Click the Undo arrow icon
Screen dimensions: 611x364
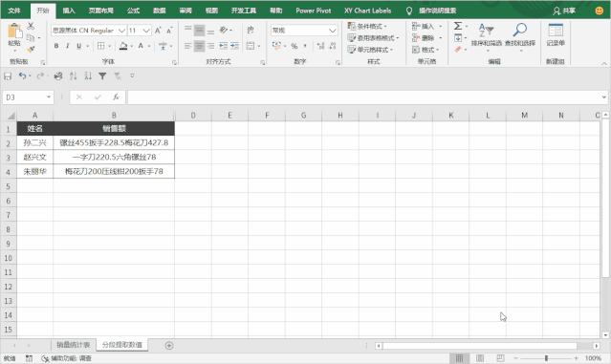tap(22, 75)
